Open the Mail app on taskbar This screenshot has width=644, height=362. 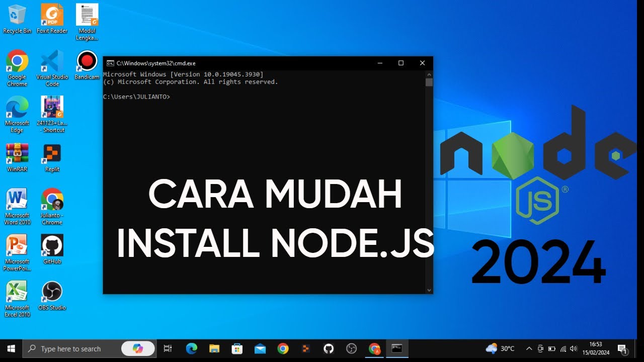click(260, 348)
